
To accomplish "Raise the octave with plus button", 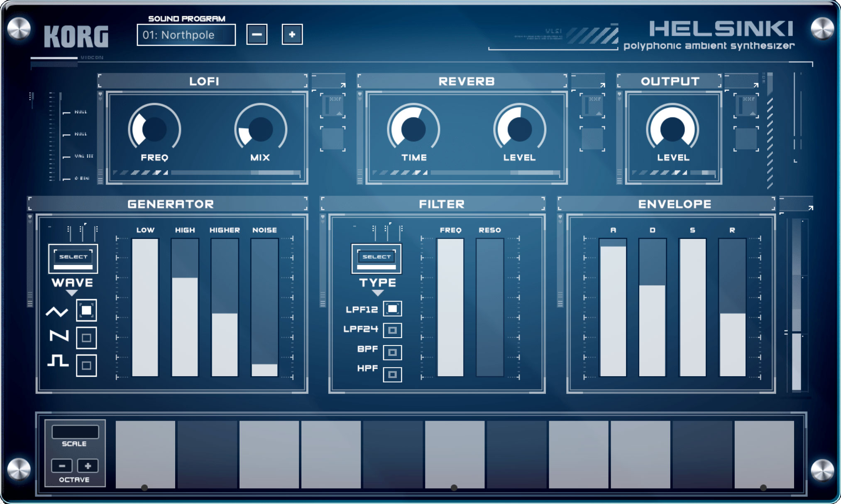I will (88, 466).
